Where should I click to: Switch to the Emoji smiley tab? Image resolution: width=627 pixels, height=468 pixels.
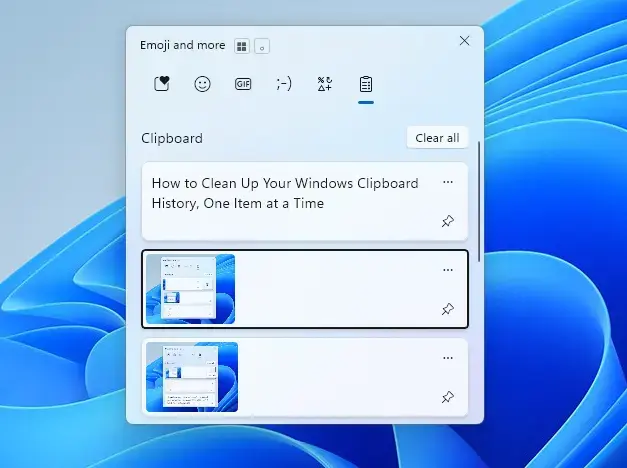click(202, 84)
